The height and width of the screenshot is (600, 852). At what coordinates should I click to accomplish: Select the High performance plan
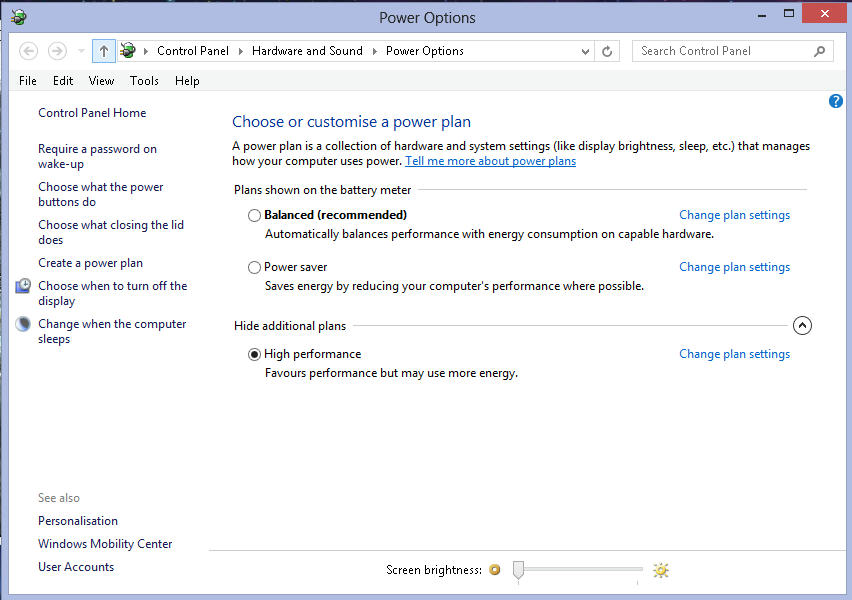click(x=254, y=354)
